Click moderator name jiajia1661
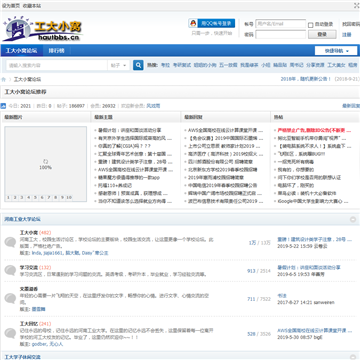Screen dimensions: 360x360 pyautogui.click(x=53, y=253)
